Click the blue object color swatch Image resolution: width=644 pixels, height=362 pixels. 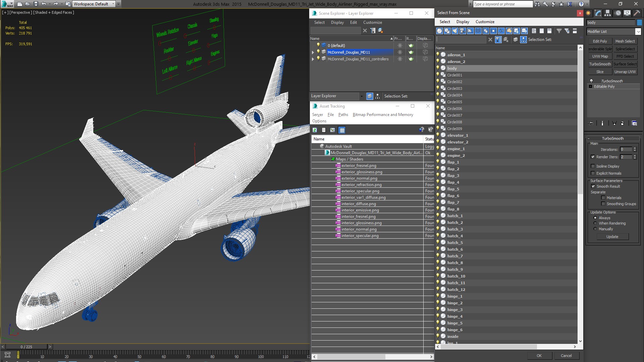[639, 22]
